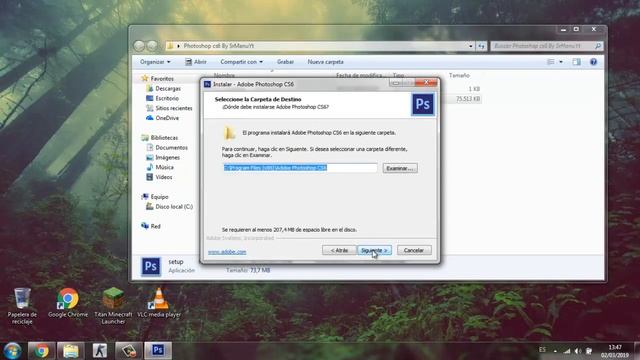Open OneDrive in the sidebar
Screen dimensions: 640x360
167,118
